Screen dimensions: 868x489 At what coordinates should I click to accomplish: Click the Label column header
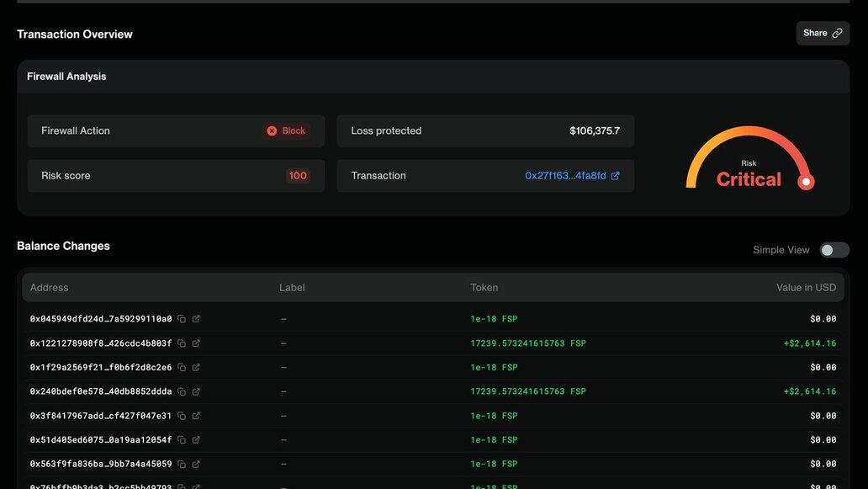tap(292, 288)
